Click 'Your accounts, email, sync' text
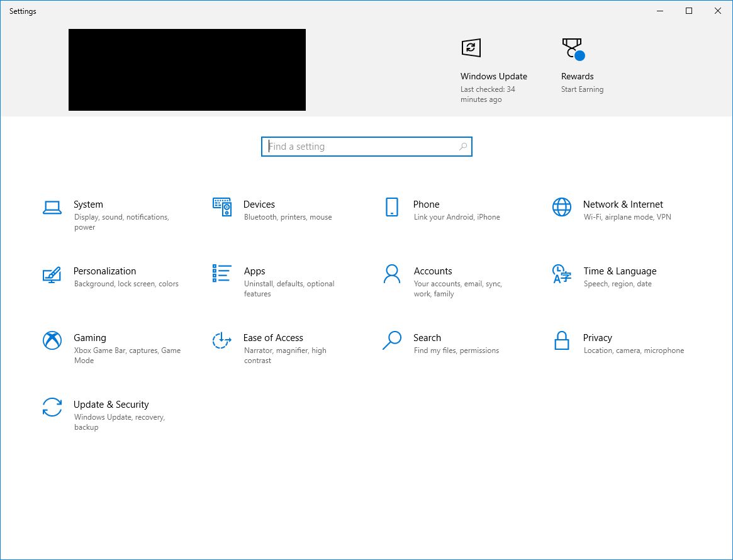This screenshot has width=733, height=560. [x=457, y=284]
